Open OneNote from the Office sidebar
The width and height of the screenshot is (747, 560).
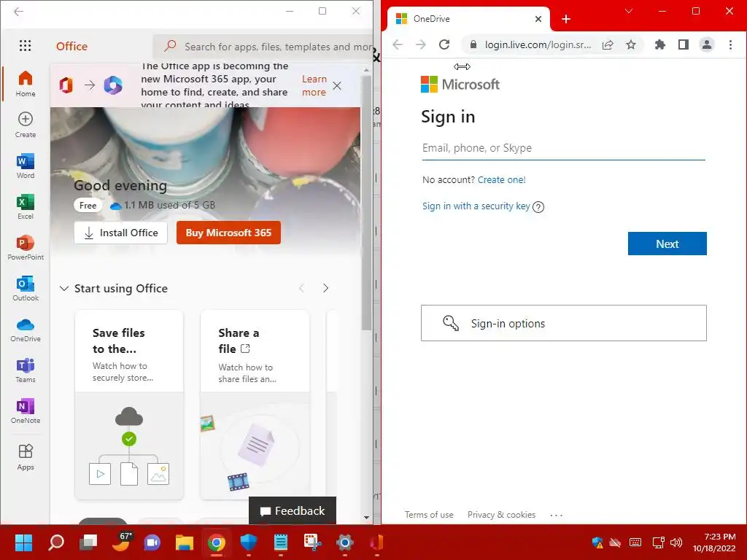(26, 411)
